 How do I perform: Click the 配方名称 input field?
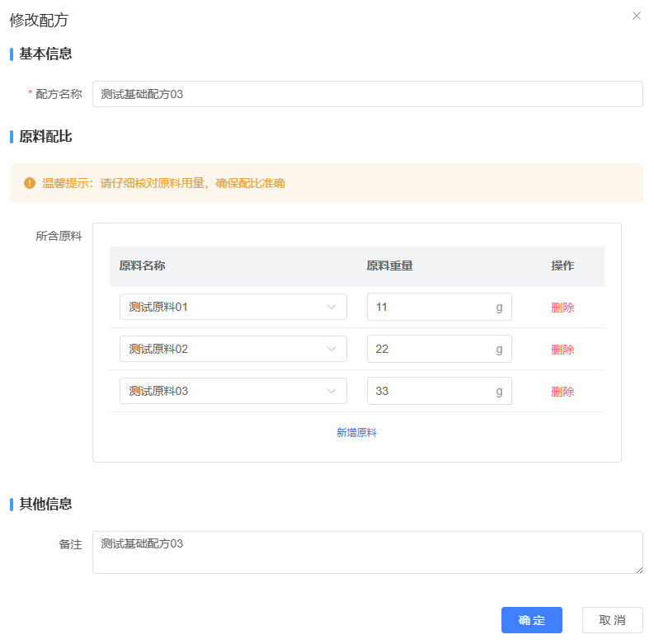coord(368,94)
